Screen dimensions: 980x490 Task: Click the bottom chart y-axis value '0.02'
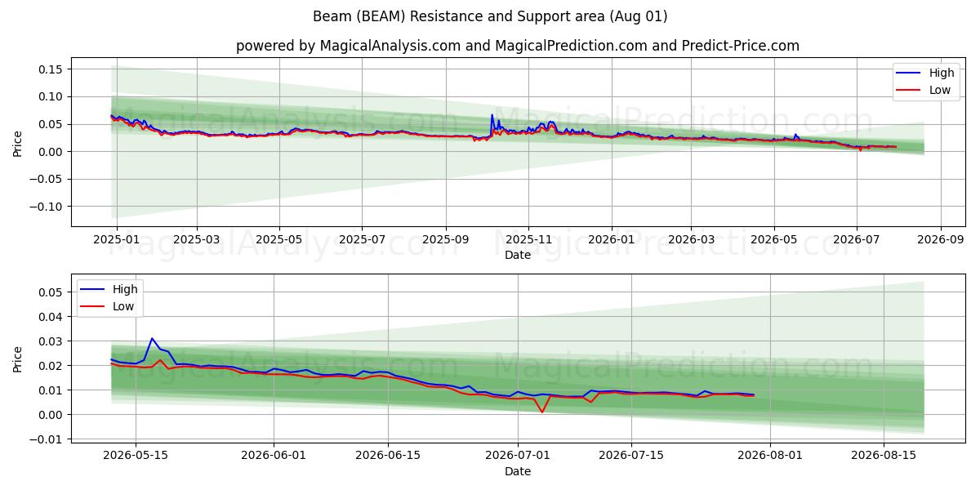click(x=51, y=366)
